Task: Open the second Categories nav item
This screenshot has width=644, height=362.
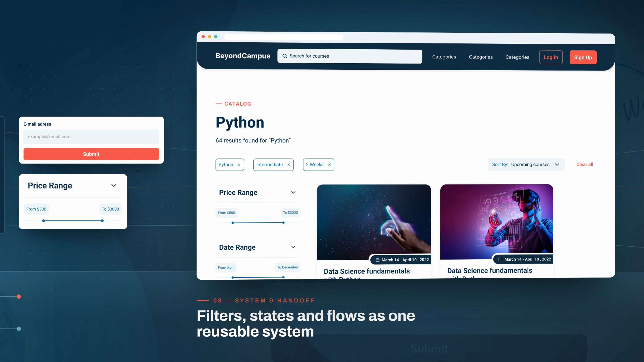Action: click(481, 57)
